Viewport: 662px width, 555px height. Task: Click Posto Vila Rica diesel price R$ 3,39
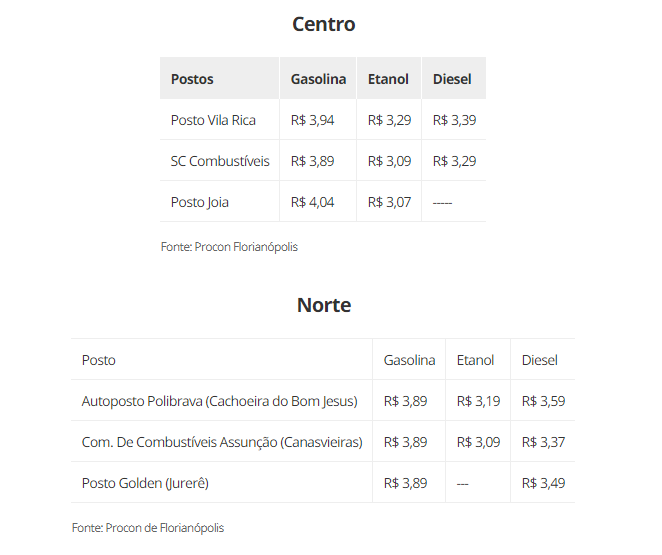[454, 120]
